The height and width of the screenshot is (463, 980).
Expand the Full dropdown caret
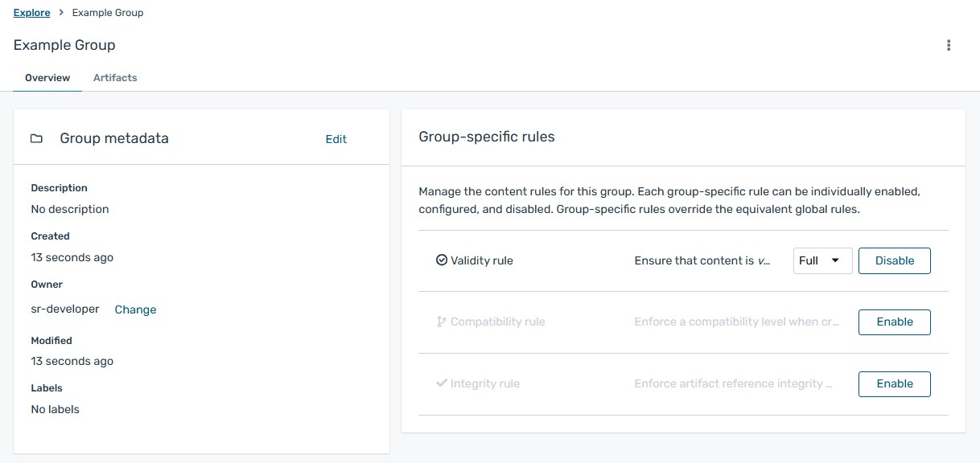point(838,260)
